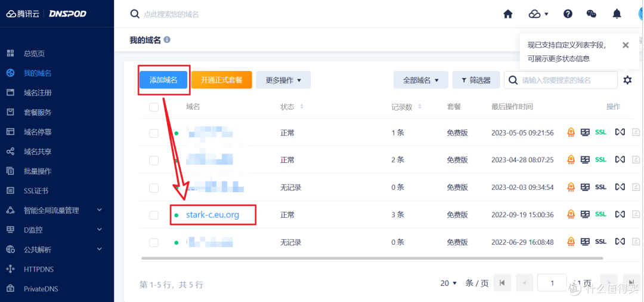Tick checkbox for the 2023-05-05 09:21:56 row

(154, 133)
